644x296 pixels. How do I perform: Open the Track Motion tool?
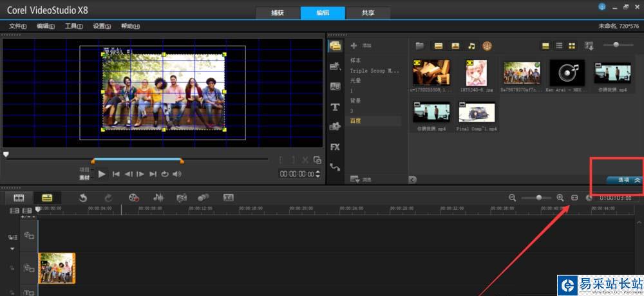[204, 198]
